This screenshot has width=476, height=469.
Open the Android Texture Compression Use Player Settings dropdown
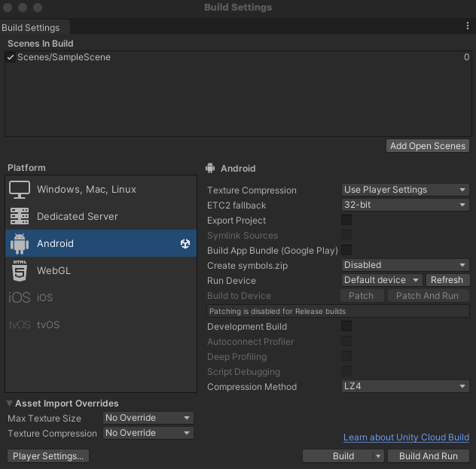405,190
